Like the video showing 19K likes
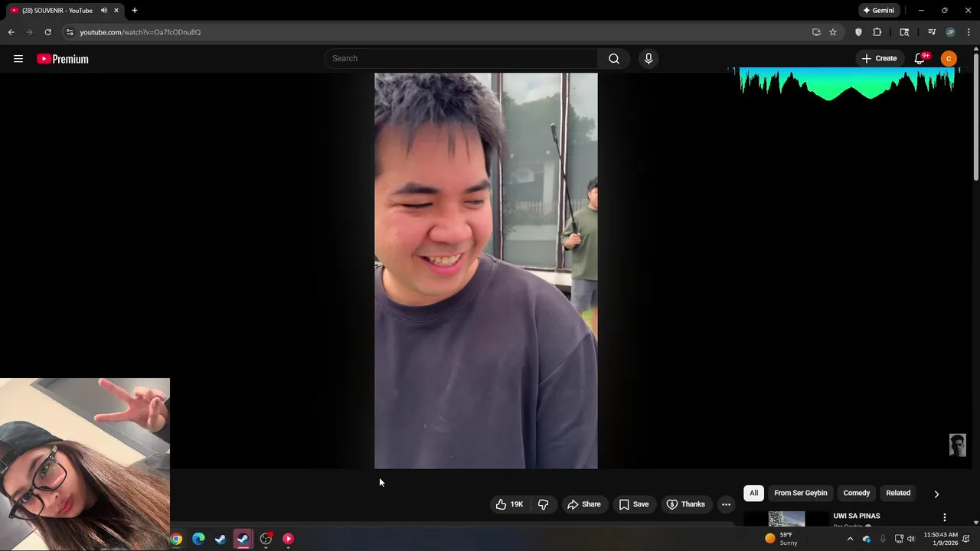The height and width of the screenshot is (551, 980). [510, 504]
